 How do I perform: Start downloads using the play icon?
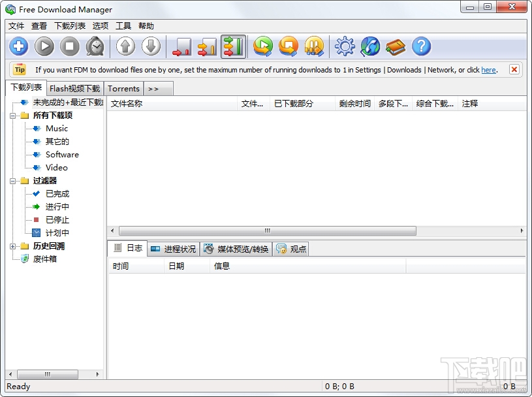44,46
